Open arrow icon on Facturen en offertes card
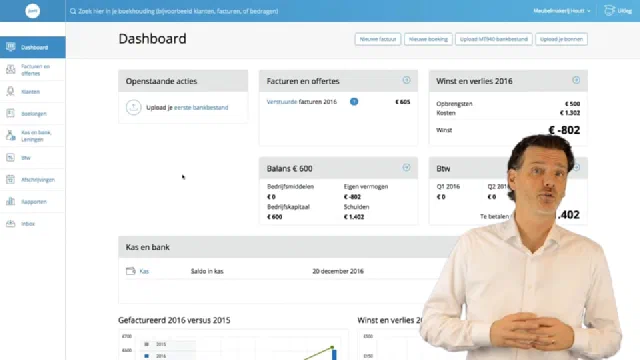The width and height of the screenshot is (640, 360). click(406, 80)
